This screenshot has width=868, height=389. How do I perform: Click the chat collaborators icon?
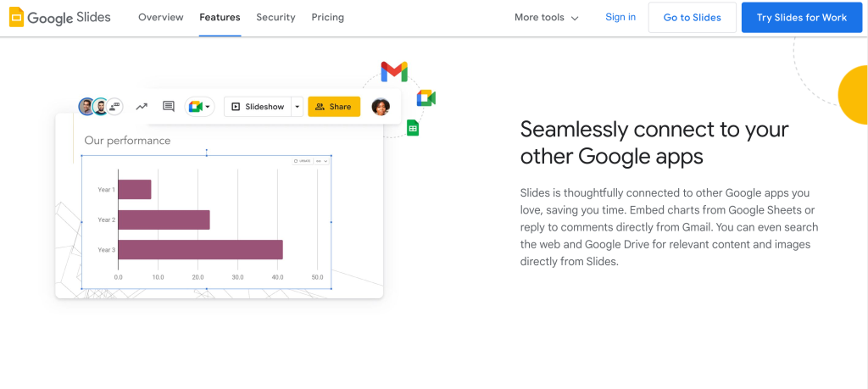[x=115, y=107]
